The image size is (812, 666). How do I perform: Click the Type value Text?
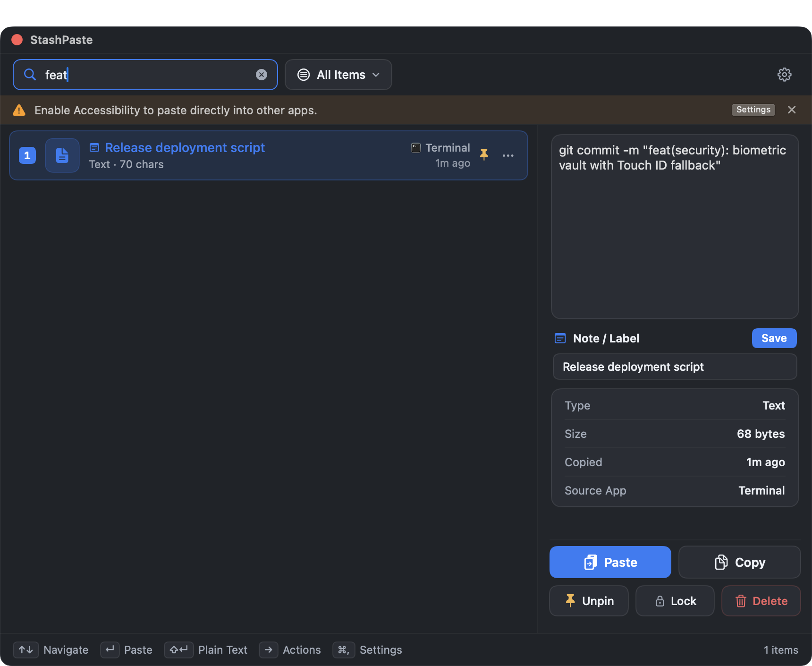pos(774,405)
